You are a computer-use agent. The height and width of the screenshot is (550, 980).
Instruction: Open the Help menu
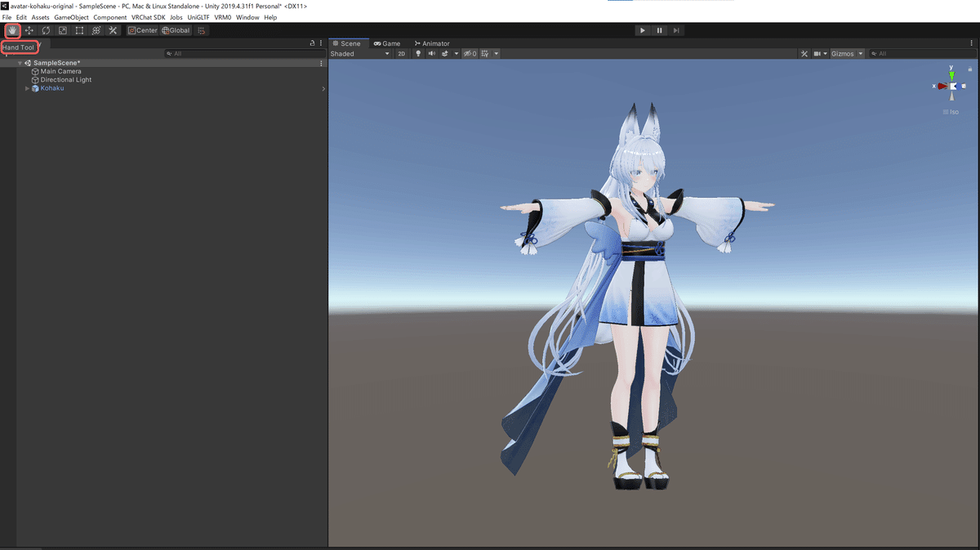pos(270,17)
